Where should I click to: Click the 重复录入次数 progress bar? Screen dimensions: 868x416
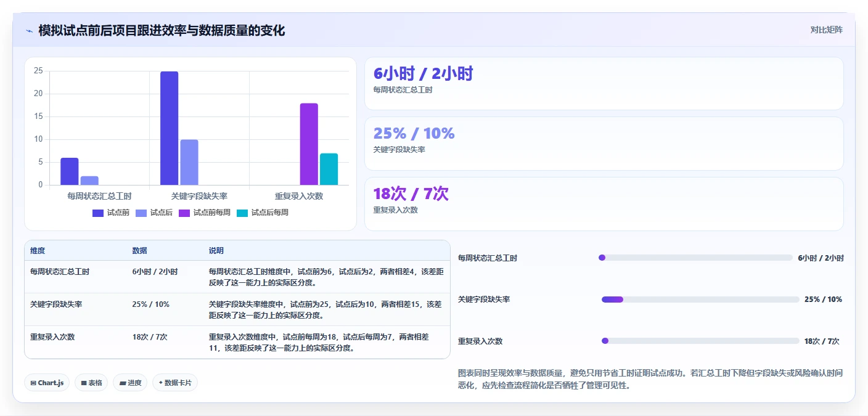click(x=700, y=341)
